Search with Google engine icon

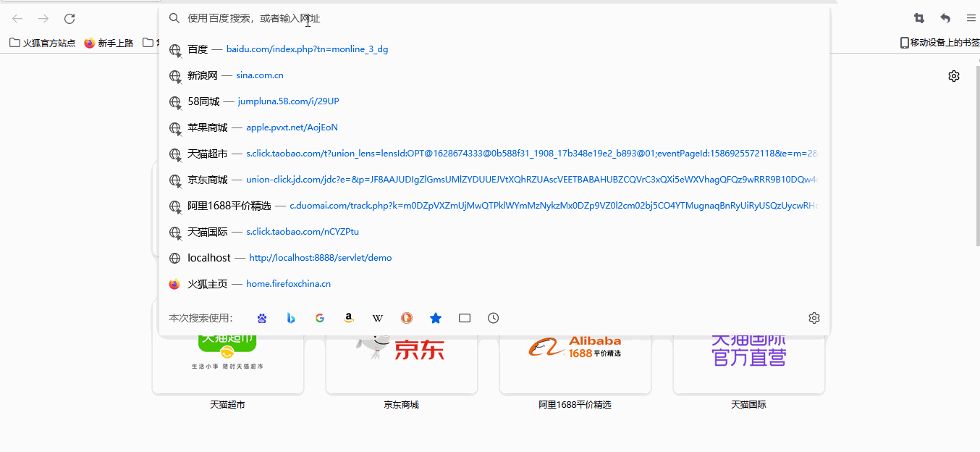tap(320, 318)
